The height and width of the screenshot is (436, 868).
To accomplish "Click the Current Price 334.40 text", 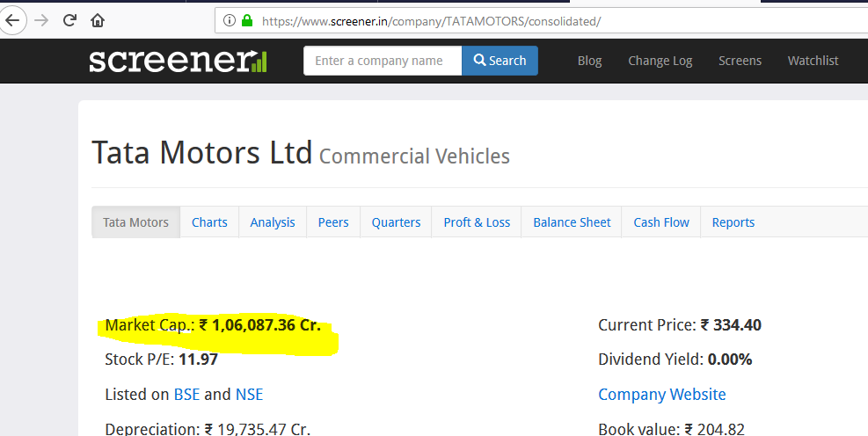I will (x=680, y=325).
